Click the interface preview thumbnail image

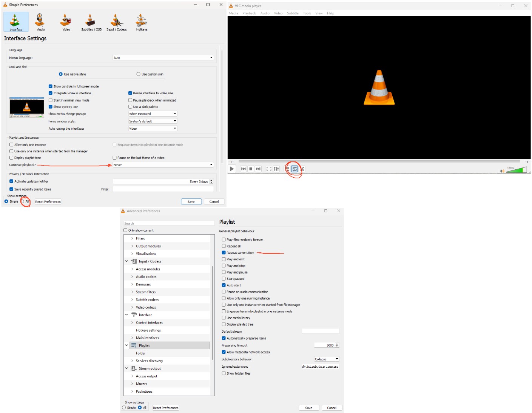[x=27, y=107]
